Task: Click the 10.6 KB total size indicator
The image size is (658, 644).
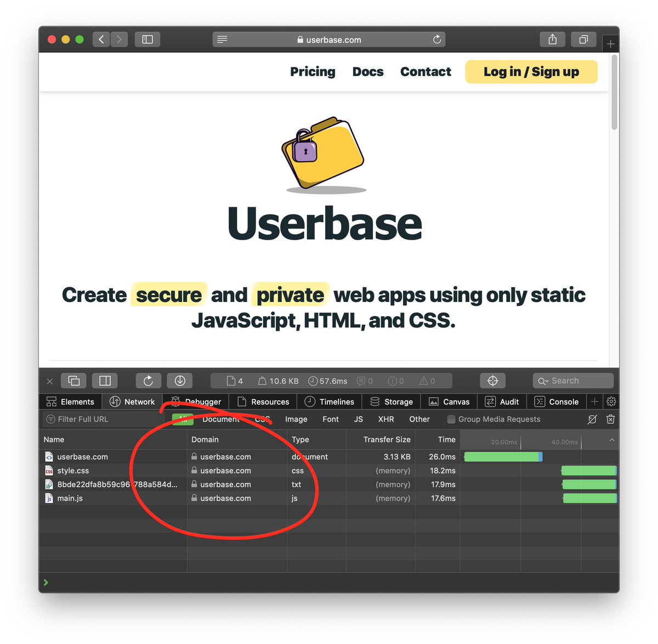Action: pyautogui.click(x=279, y=381)
